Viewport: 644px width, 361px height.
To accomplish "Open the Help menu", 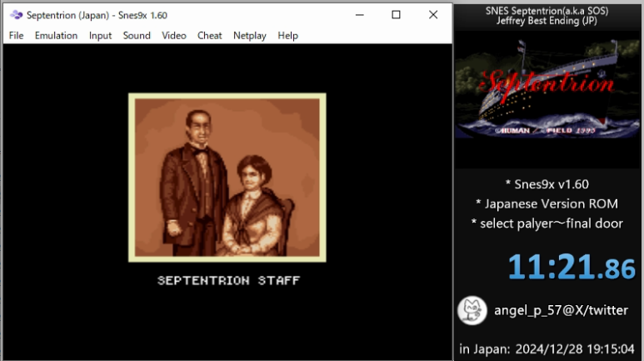I will click(287, 36).
